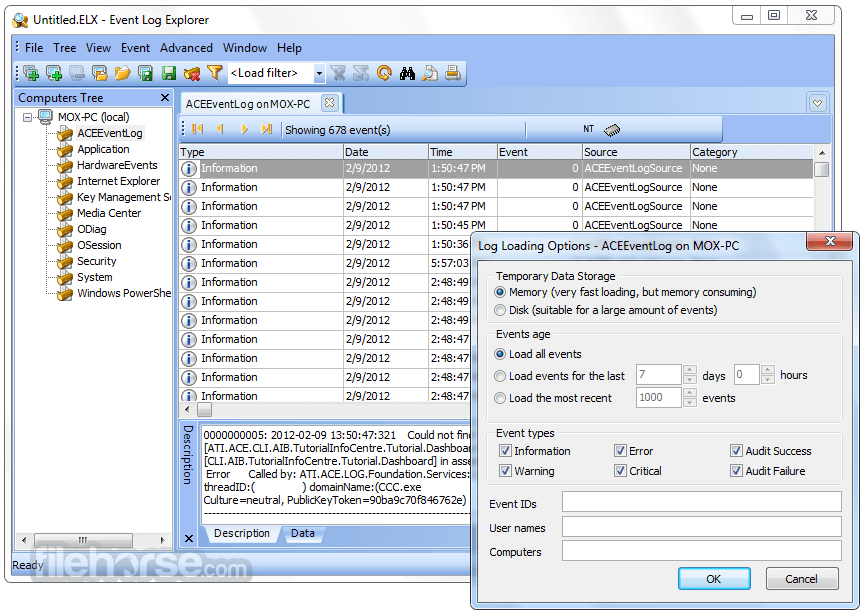Click the second add icon with green plus
The height and width of the screenshot is (613, 863).
click(x=54, y=73)
